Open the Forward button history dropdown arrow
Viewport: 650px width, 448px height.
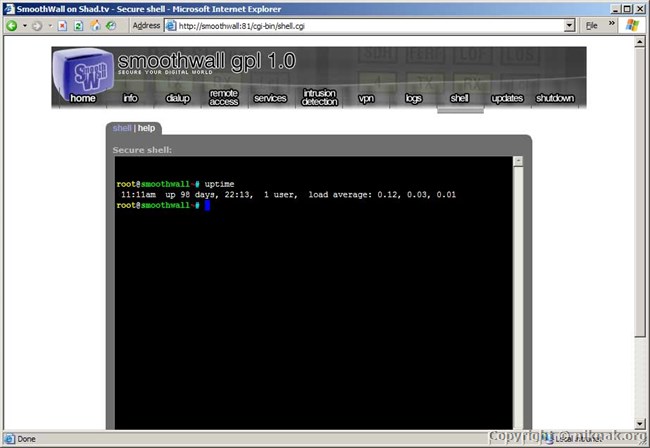[x=50, y=26]
